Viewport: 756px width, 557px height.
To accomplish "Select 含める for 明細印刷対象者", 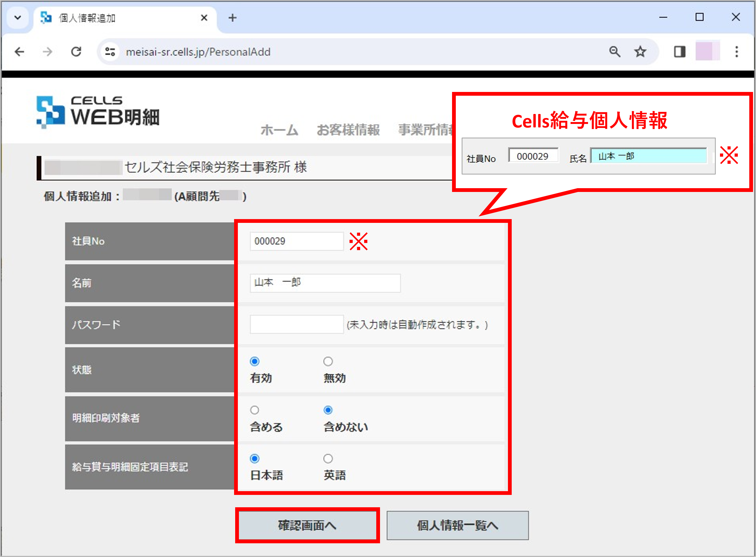I will tap(255, 410).
